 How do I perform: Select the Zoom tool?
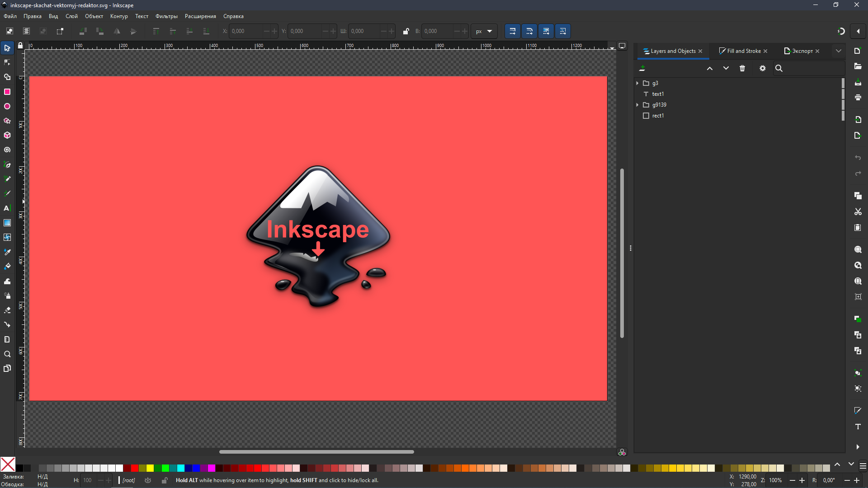(7, 354)
